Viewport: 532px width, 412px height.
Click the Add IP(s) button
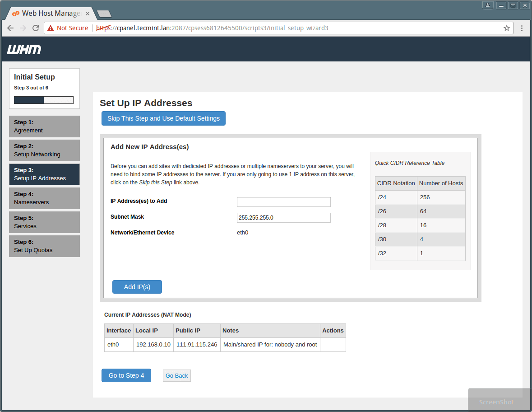137,287
